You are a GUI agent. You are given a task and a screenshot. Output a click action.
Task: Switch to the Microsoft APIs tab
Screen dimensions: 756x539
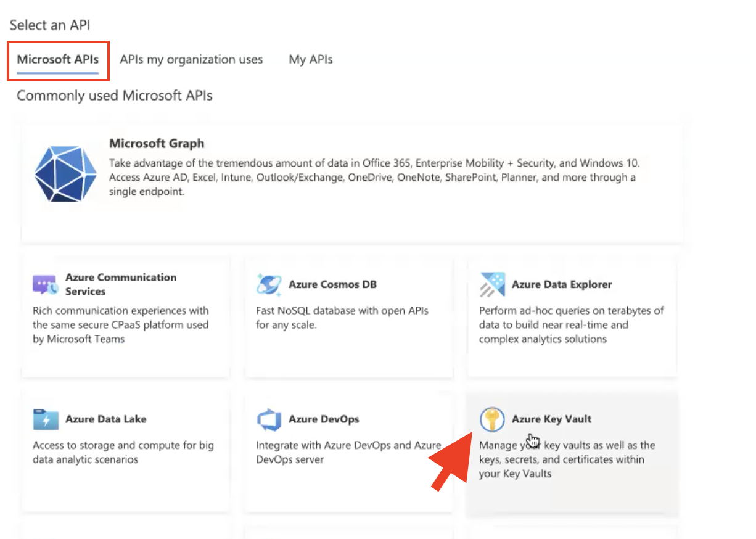(x=57, y=60)
